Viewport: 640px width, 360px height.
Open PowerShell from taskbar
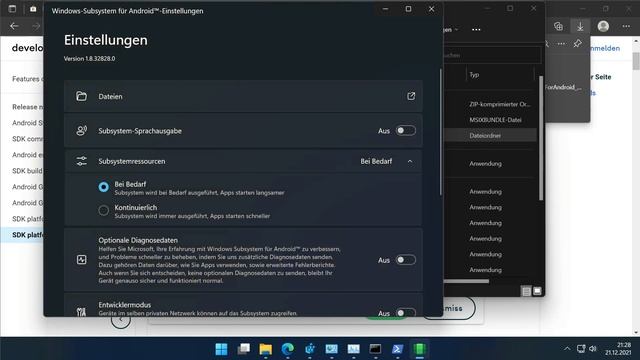click(397, 349)
